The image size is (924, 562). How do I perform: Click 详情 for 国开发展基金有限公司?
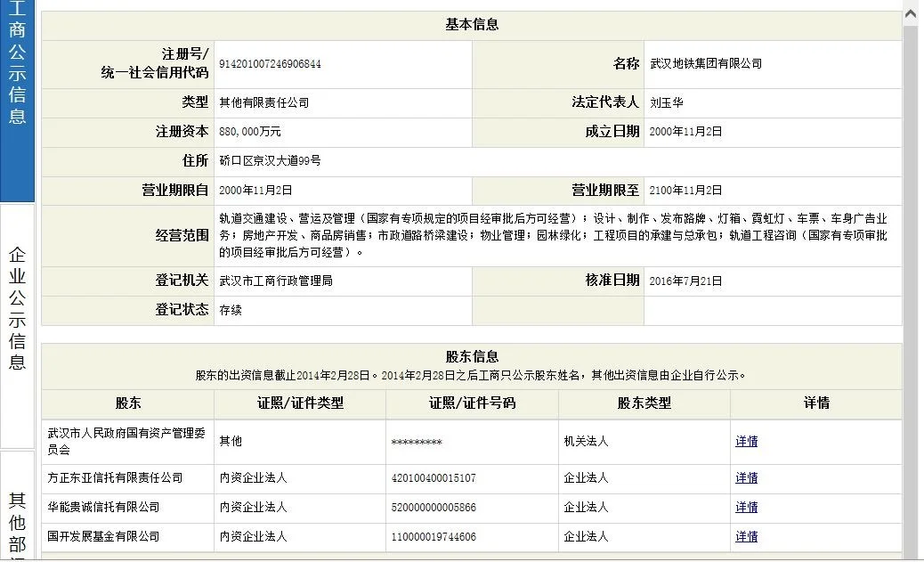(746, 536)
